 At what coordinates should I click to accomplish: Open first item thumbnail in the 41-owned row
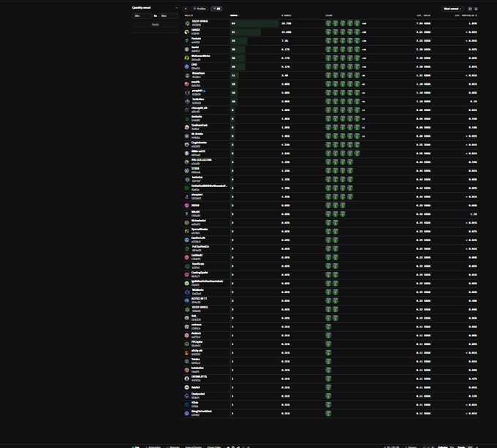pyautogui.click(x=328, y=32)
